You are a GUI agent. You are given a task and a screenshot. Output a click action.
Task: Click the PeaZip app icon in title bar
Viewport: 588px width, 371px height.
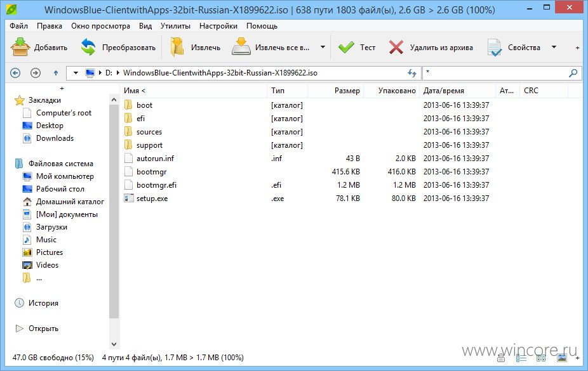(11, 10)
